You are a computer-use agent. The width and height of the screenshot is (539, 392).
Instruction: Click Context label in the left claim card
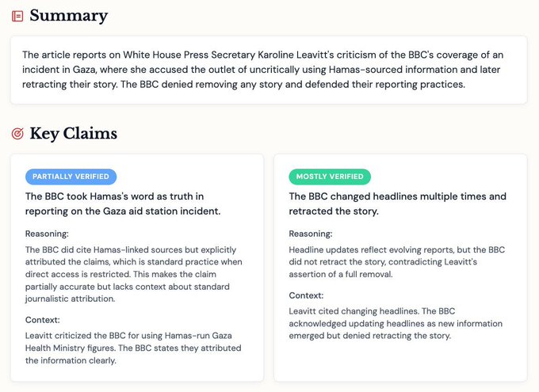point(42,320)
